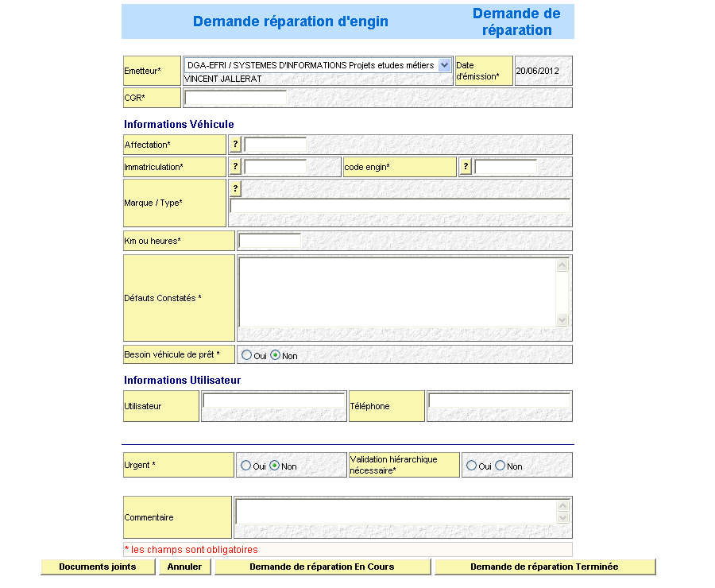
Task: Focus the code engin input field
Action: (506, 167)
